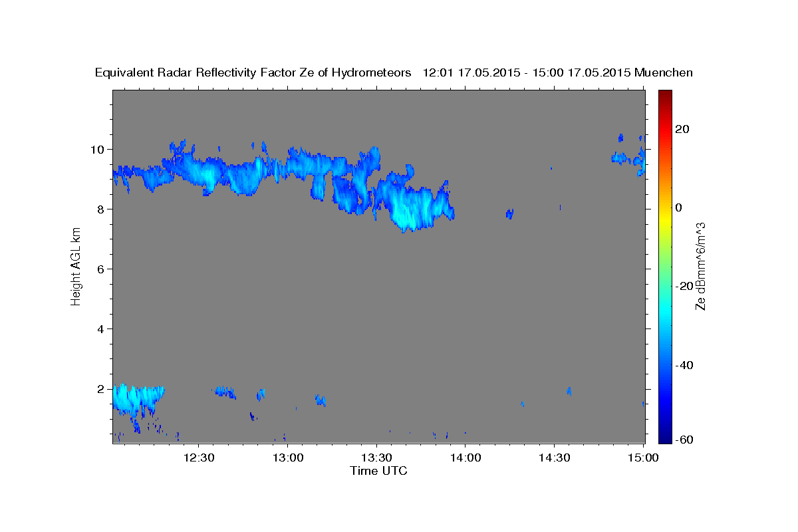The width and height of the screenshot is (798, 532).
Task: Click the 'Height AGL km' axis label
Action: point(76,266)
